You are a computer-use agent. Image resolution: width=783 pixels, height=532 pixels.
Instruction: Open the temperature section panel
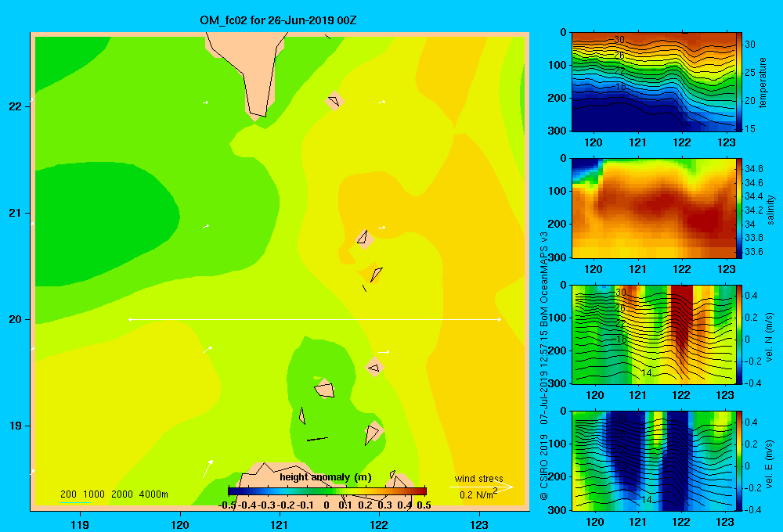click(x=654, y=82)
